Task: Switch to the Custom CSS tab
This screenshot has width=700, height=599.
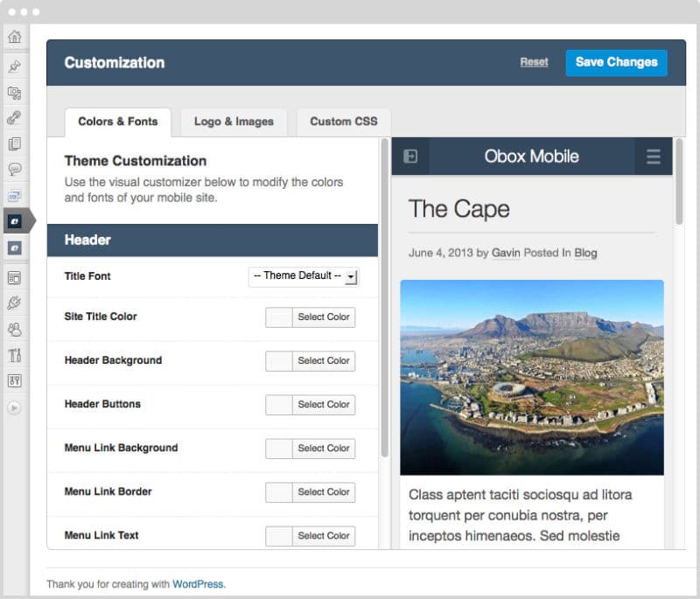Action: 343,122
